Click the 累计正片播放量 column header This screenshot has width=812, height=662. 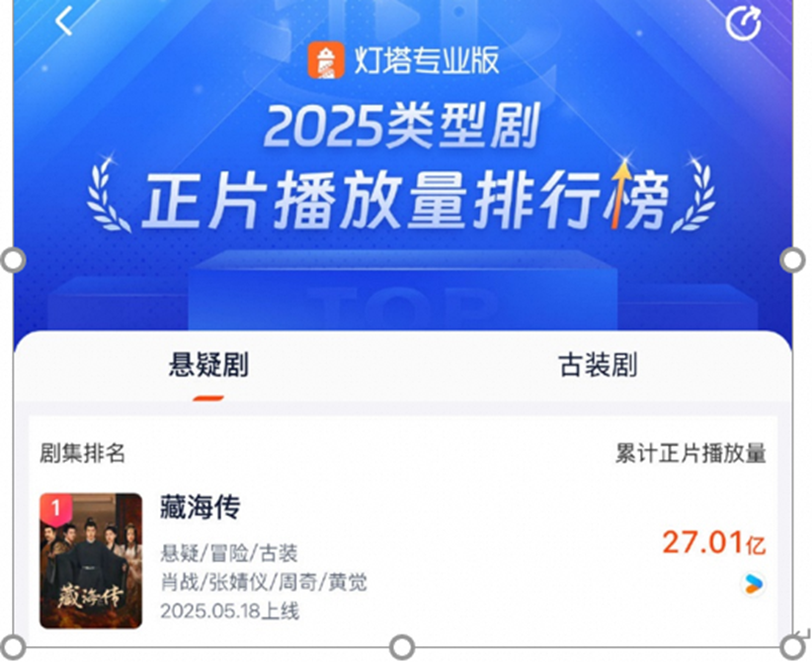click(690, 454)
